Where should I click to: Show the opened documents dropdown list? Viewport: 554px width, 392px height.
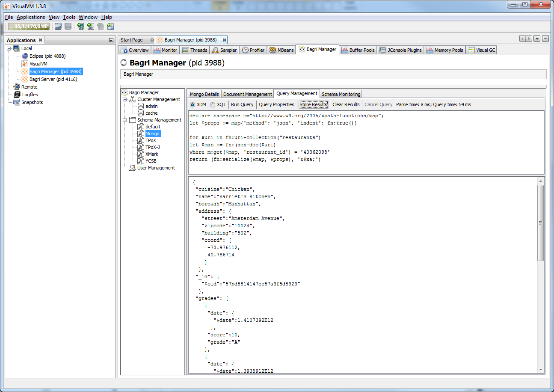537,39
